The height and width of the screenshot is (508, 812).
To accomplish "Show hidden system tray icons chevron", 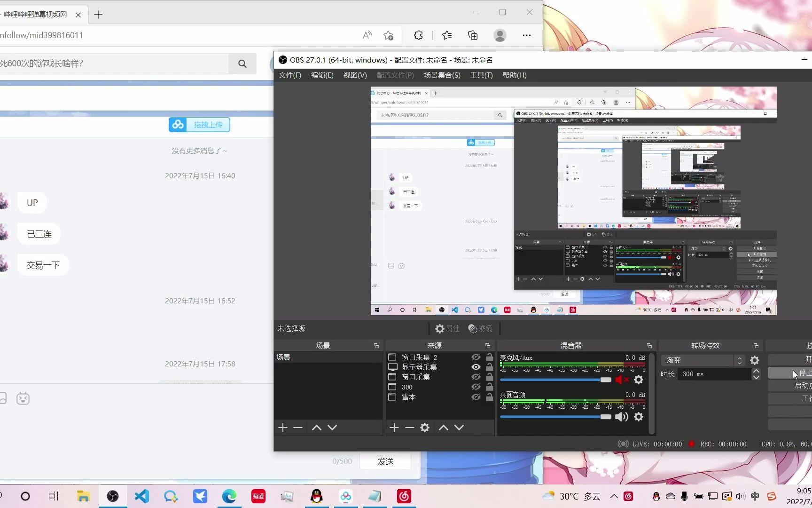I will click(x=614, y=496).
